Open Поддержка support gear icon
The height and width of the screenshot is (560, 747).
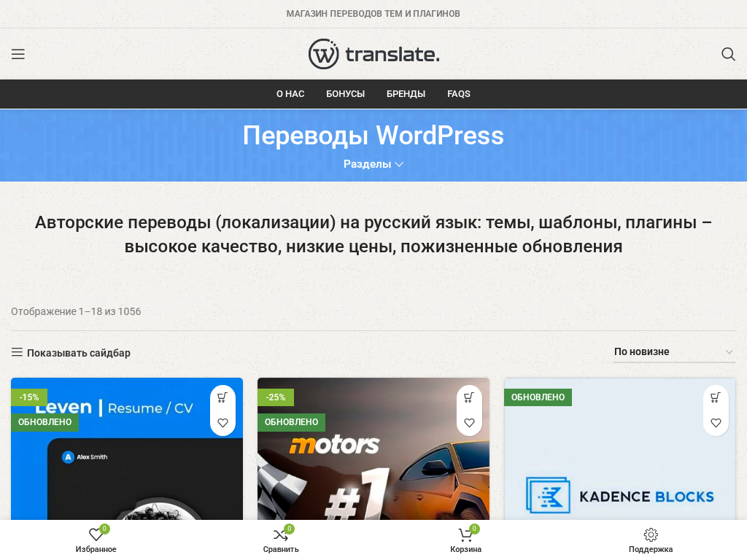point(650,540)
